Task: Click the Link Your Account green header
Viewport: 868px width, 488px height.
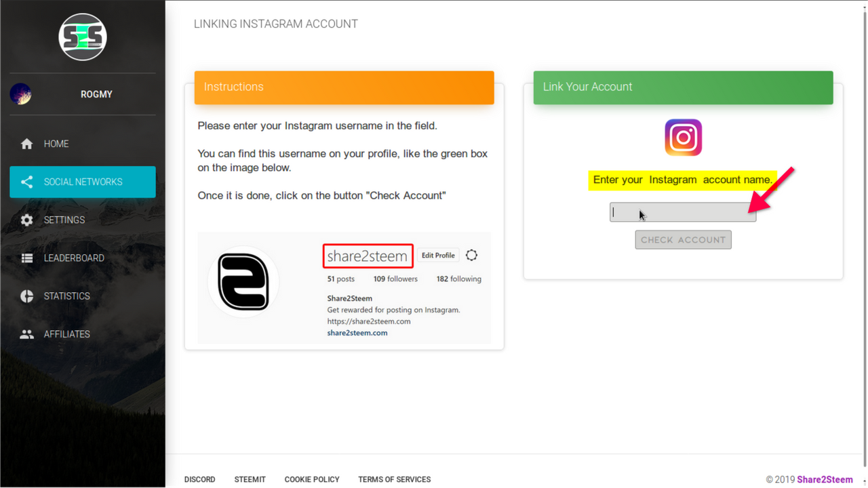Action: point(683,87)
